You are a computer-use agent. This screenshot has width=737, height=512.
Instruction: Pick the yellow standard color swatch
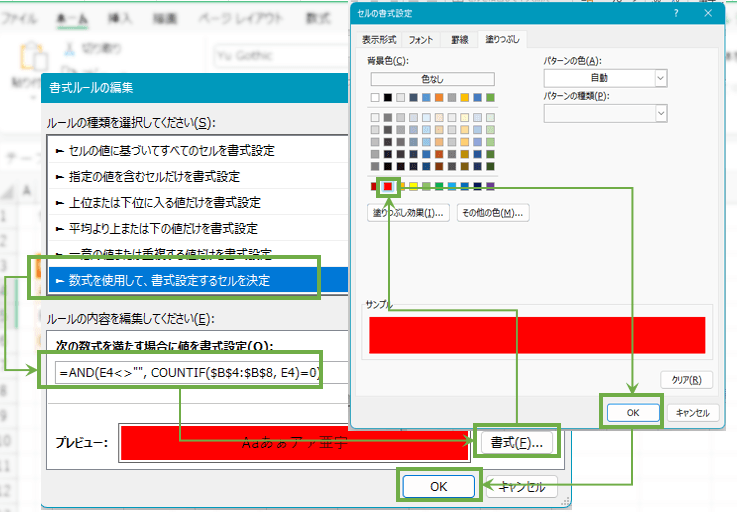[x=413, y=187]
